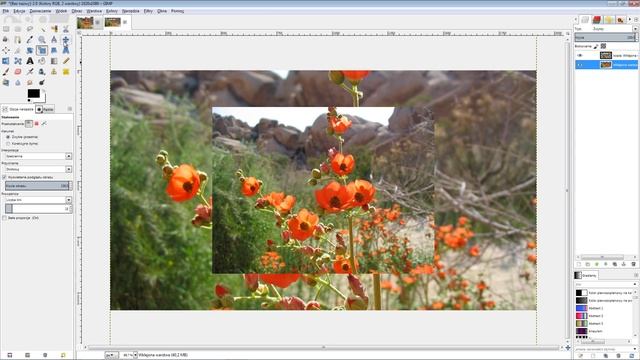640x360 pixels.
Task: Select the Free Select lasso tool
Action: (x=30, y=29)
